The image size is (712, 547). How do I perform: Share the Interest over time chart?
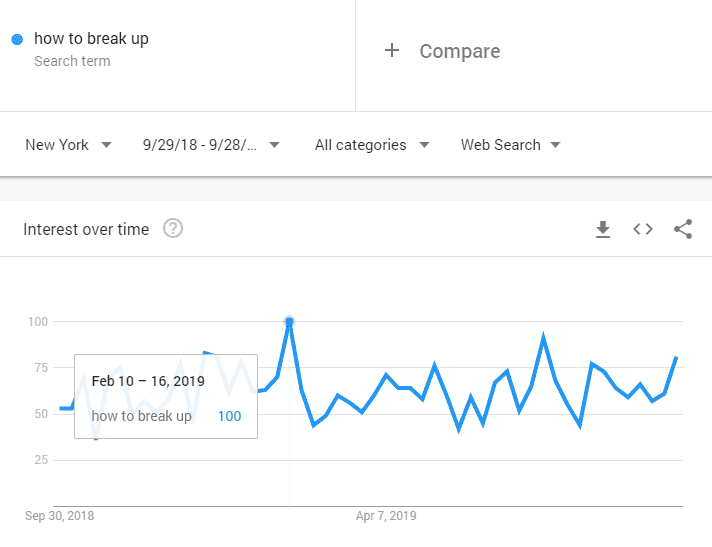coord(683,230)
